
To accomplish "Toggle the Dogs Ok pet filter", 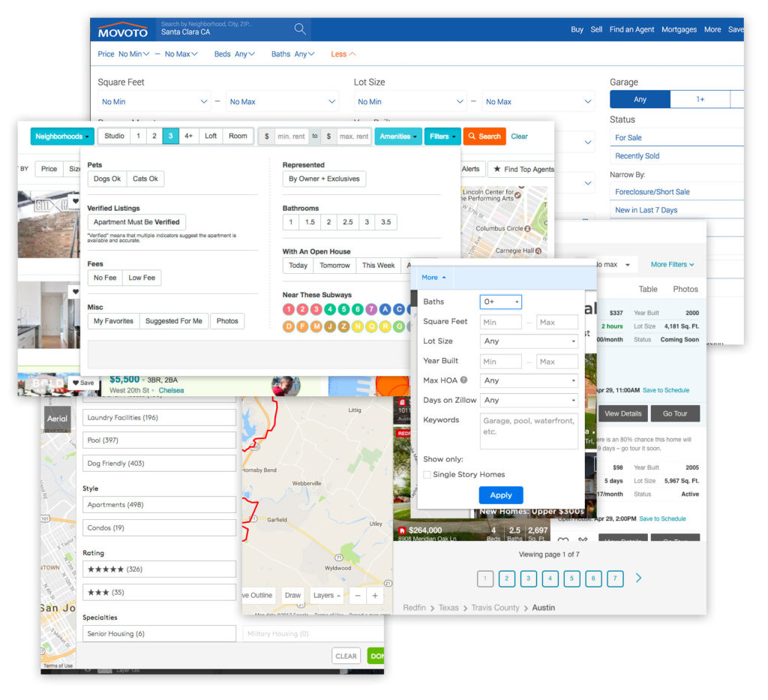I will tap(107, 179).
